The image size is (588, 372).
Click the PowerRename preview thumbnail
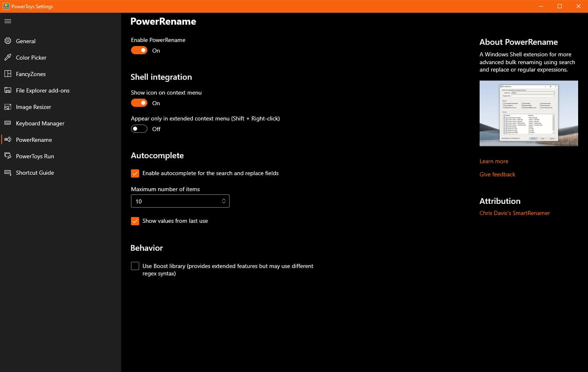(528, 113)
